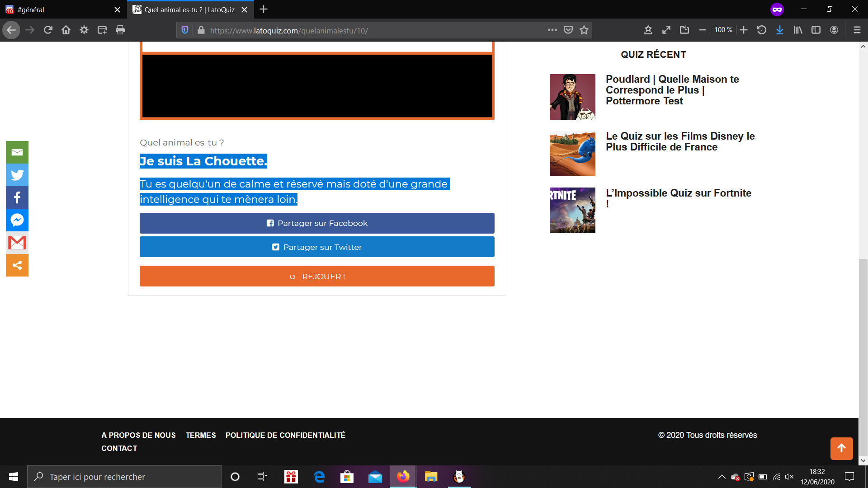Image resolution: width=868 pixels, height=488 pixels.
Task: Click the Twitter share sidebar icon
Action: point(17,175)
